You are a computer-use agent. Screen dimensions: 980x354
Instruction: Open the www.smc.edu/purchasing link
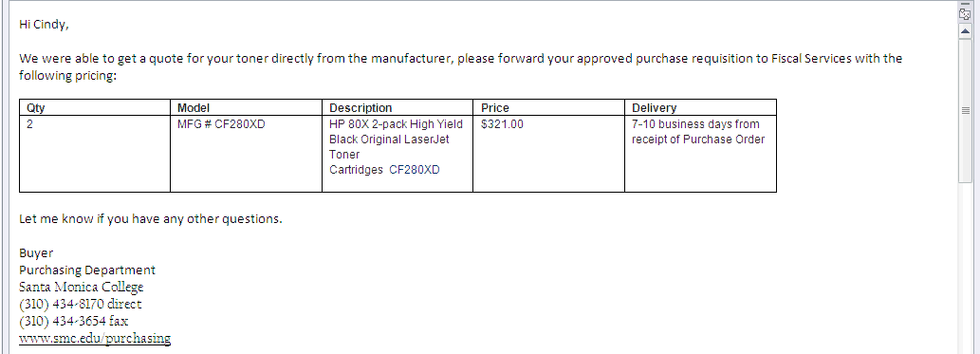coord(95,339)
